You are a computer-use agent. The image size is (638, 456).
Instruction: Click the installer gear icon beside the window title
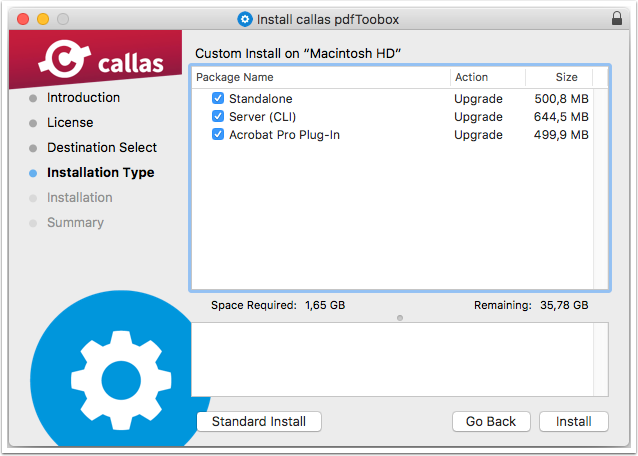tap(245, 19)
